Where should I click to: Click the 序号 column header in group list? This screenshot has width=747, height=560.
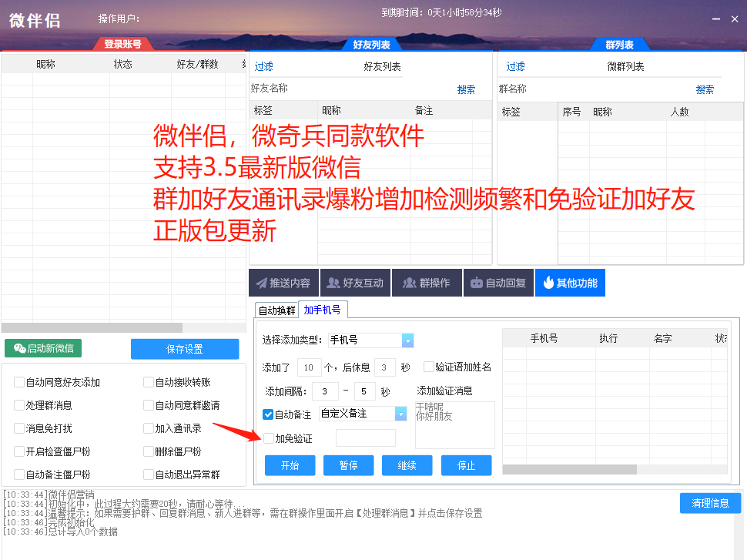tap(571, 112)
